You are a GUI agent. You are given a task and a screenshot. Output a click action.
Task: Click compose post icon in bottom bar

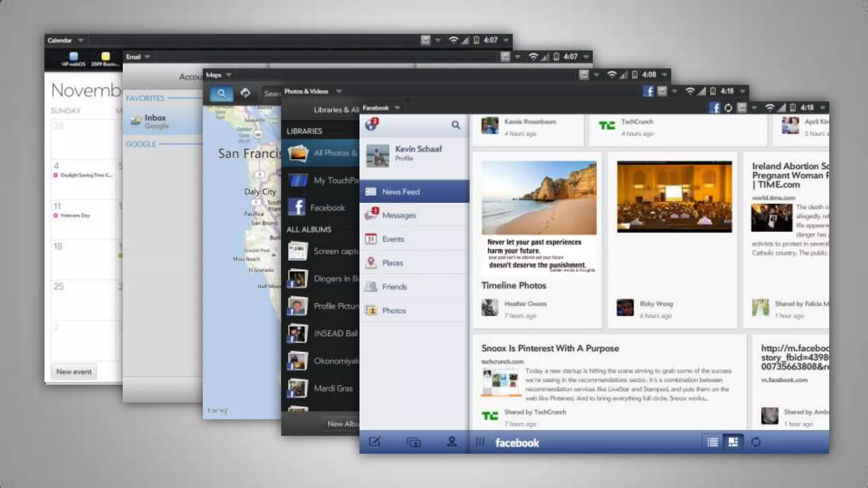point(375,442)
